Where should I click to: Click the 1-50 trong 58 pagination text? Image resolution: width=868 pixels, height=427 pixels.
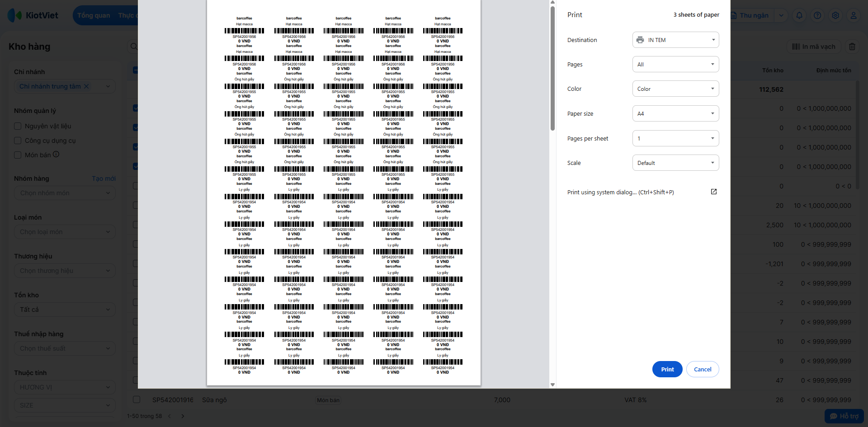[144, 416]
